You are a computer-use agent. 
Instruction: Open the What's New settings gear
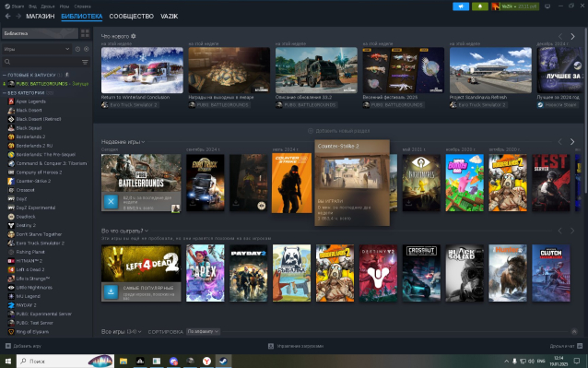pyautogui.click(x=133, y=36)
